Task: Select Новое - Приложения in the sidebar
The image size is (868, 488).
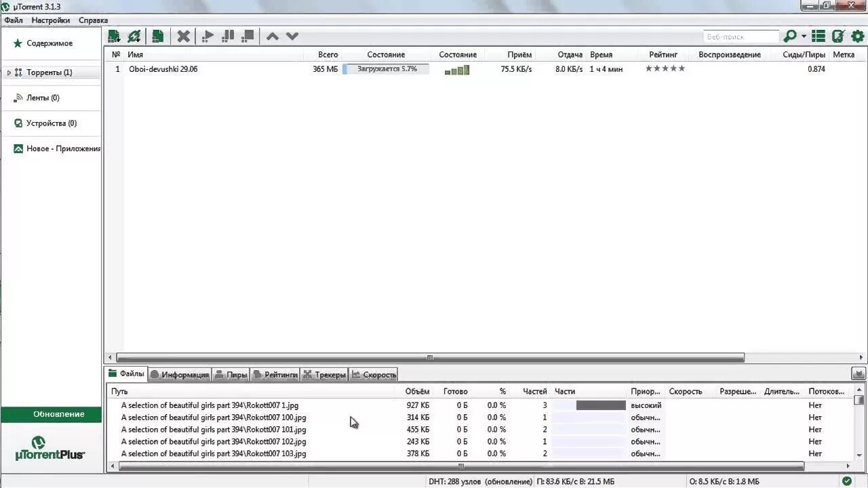Action: click(57, 148)
